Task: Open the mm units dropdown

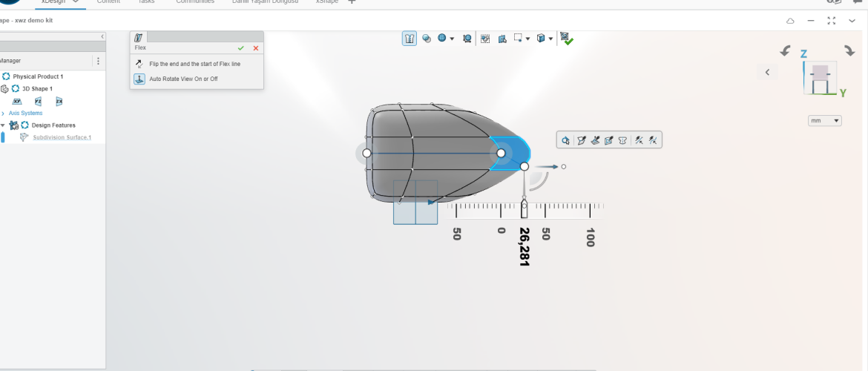Action: point(826,120)
